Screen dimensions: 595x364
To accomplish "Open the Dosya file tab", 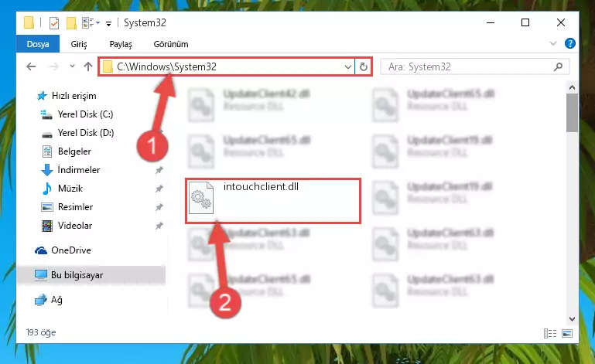I will click(38, 44).
